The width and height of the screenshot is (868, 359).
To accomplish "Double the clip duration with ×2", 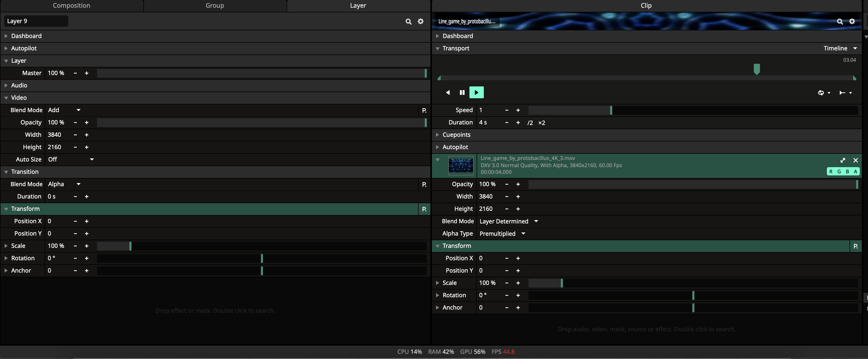I will (542, 123).
